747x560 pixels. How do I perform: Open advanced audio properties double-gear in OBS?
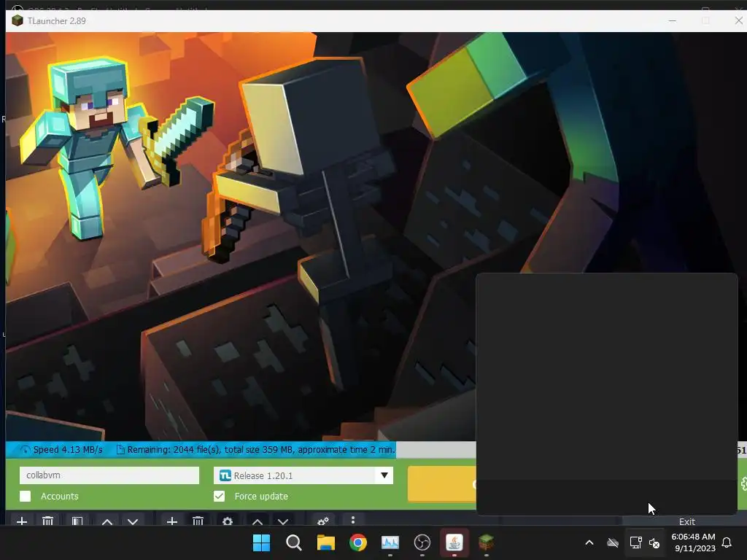323,521
